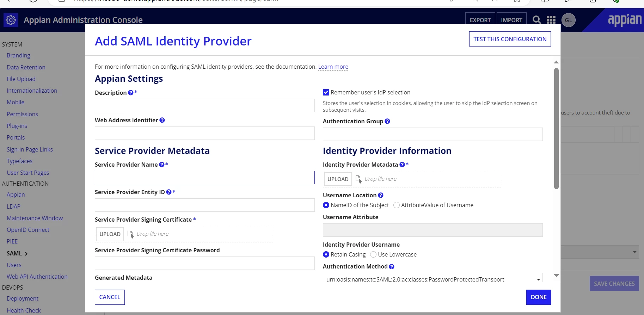Show help for Authentication Method
This screenshot has height=315, width=644.
pos(392,267)
